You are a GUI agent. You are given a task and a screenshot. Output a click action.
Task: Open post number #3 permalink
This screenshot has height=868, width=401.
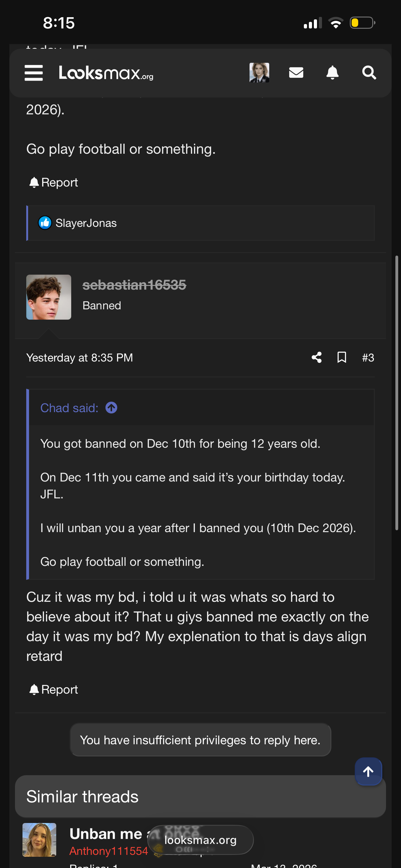pos(368,357)
